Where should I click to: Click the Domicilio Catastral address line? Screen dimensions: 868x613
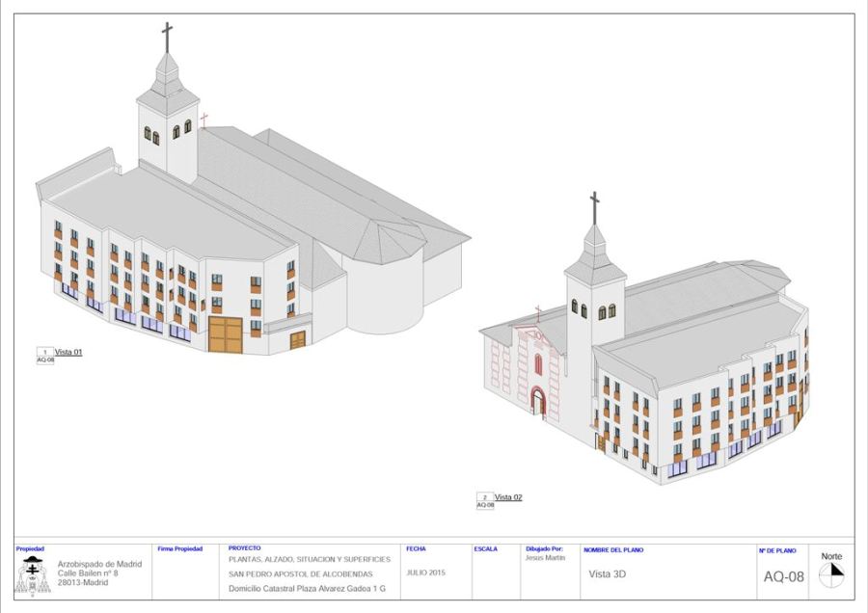(307, 588)
